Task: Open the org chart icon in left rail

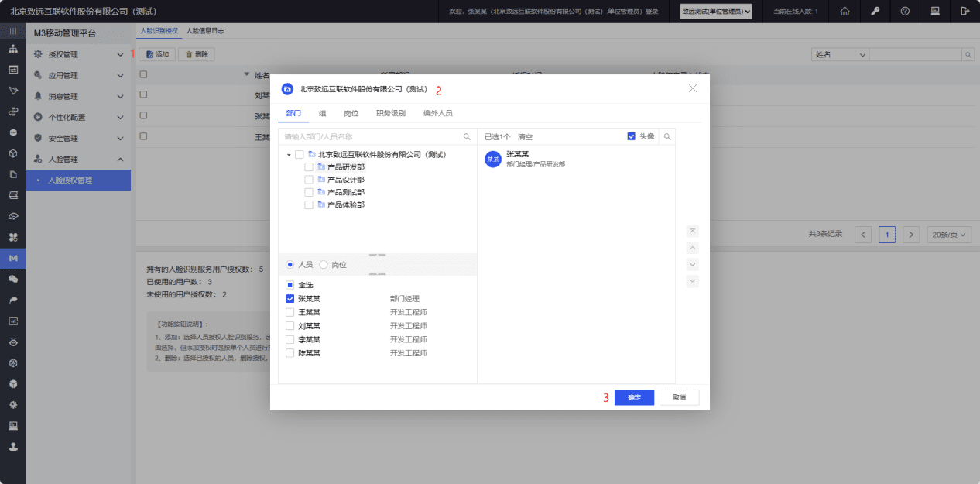Action: click(13, 49)
